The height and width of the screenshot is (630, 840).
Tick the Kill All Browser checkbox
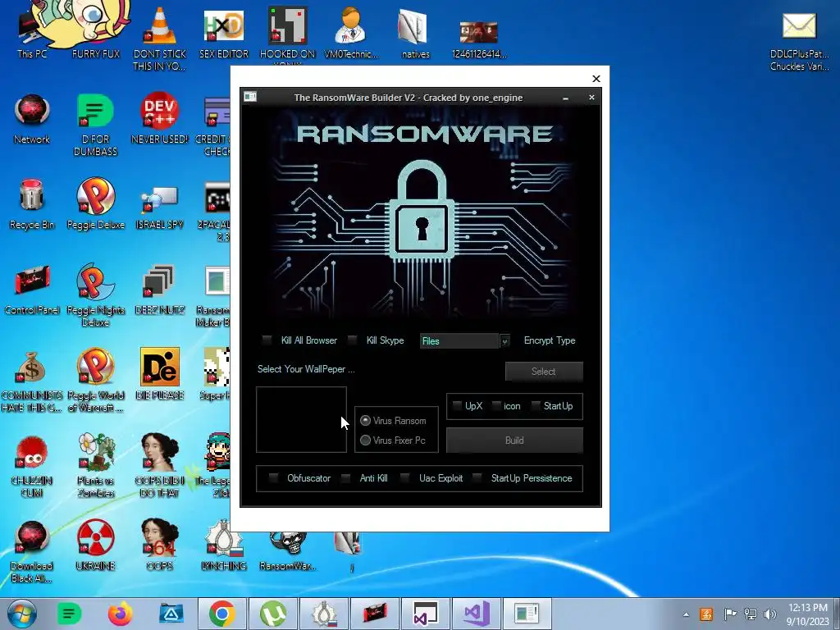click(267, 340)
